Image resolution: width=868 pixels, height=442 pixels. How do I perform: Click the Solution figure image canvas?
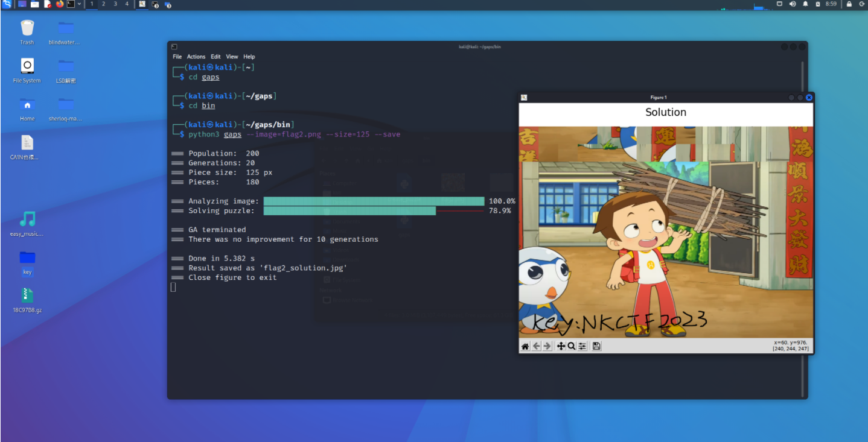[x=666, y=232]
